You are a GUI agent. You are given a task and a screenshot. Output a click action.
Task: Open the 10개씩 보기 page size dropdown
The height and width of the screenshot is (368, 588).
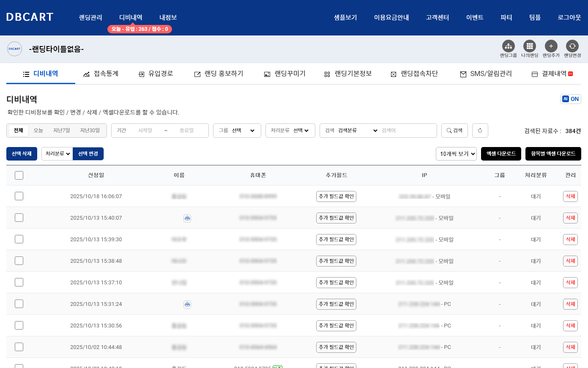coord(456,154)
